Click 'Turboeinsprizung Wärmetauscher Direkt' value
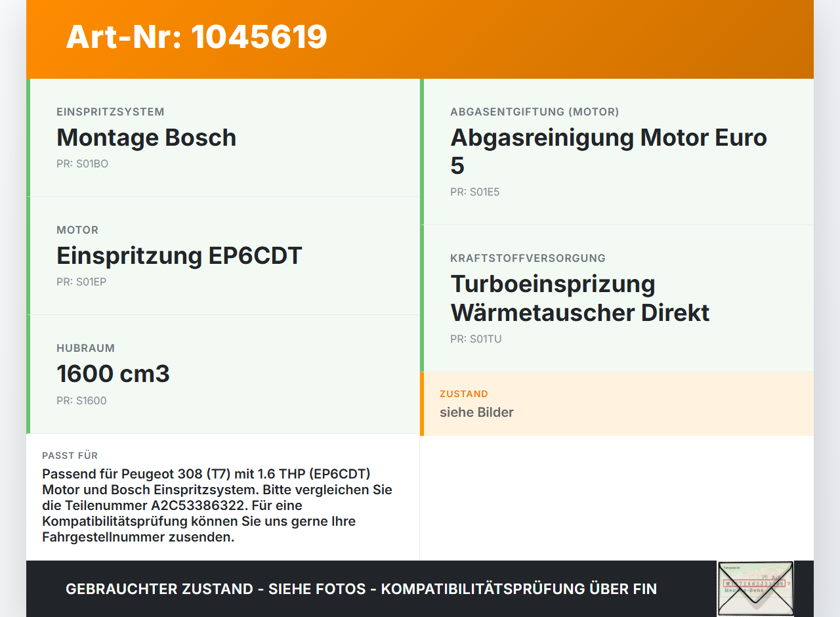The width and height of the screenshot is (840, 617). (x=580, y=298)
